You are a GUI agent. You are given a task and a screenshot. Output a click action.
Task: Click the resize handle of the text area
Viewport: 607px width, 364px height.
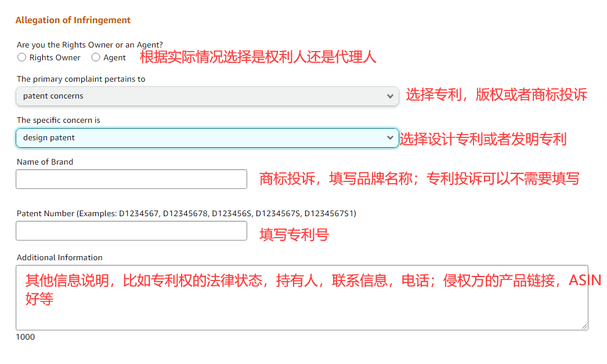click(x=584, y=326)
